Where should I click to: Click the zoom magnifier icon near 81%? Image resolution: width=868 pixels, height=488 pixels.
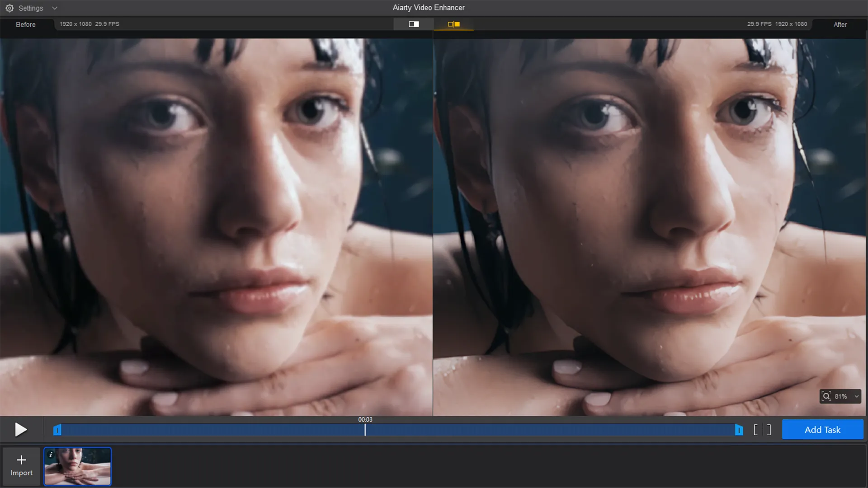(x=826, y=396)
